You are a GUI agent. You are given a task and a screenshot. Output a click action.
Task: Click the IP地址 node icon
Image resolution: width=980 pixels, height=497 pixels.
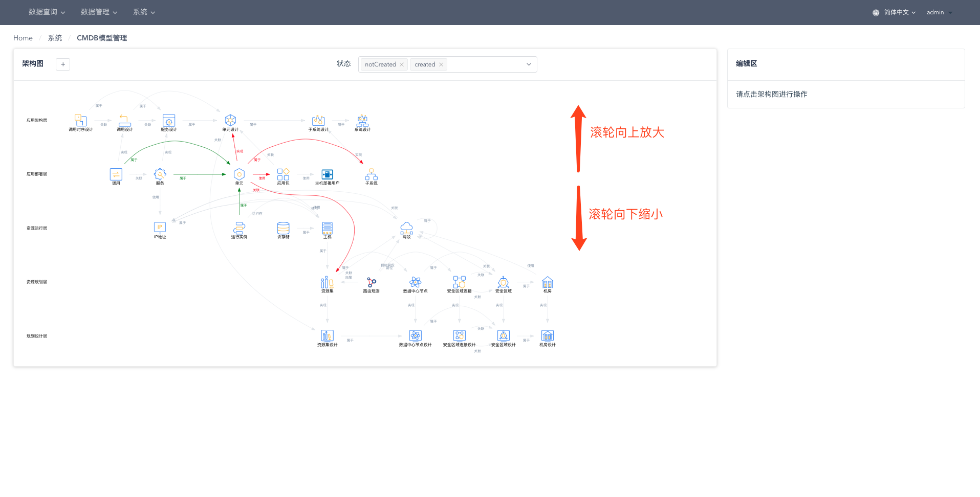tap(160, 228)
